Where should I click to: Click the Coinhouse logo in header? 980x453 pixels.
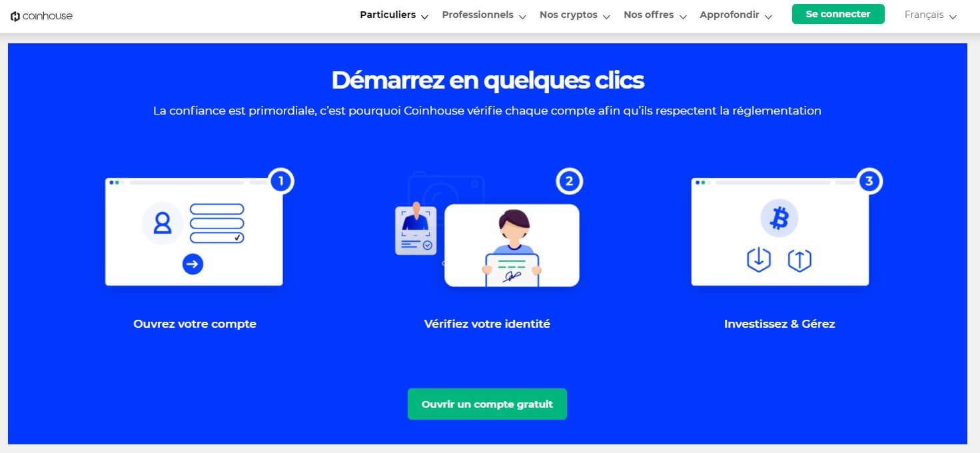click(x=41, y=16)
